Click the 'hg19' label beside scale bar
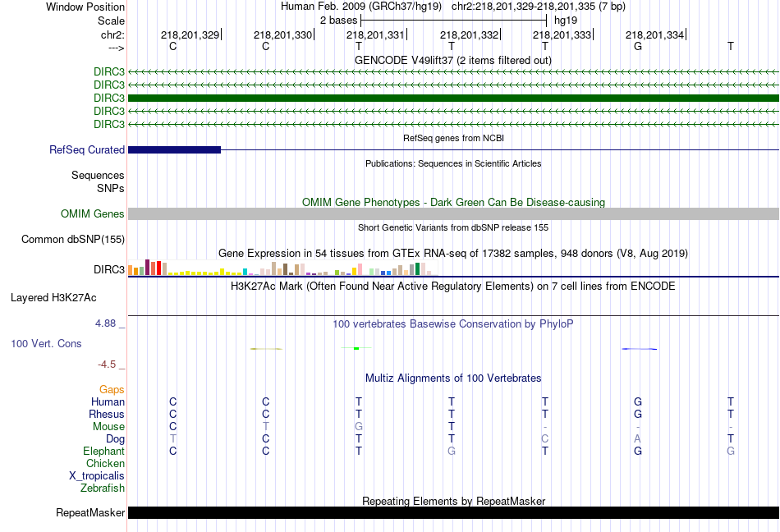This screenshot has height=532, width=780. pyautogui.click(x=566, y=21)
